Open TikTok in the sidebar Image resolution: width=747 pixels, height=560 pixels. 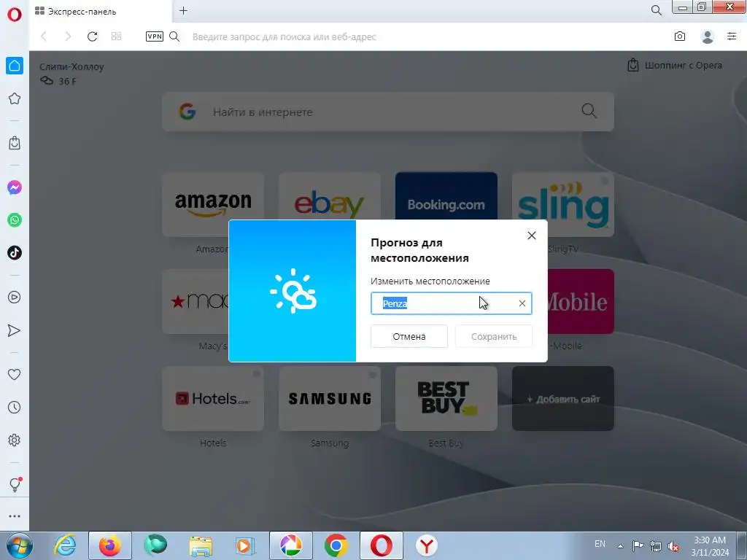pos(15,253)
